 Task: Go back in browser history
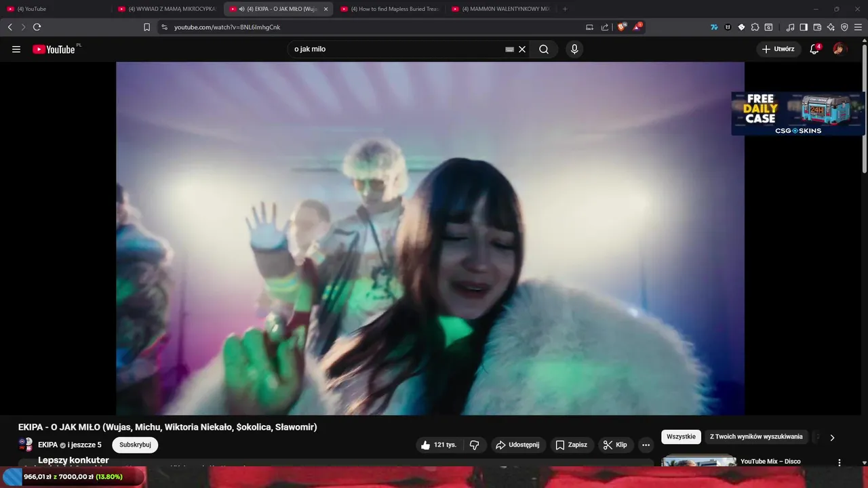click(x=9, y=27)
